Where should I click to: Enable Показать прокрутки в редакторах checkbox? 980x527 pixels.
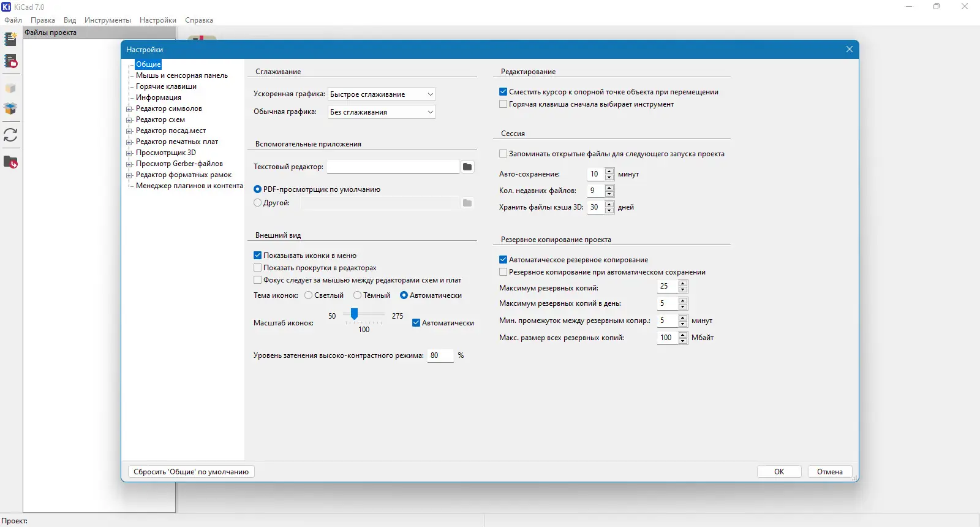[x=257, y=268]
